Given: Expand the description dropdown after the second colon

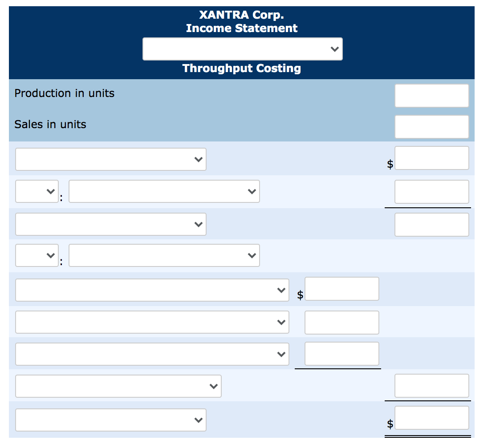Looking at the screenshot, I should [x=164, y=255].
